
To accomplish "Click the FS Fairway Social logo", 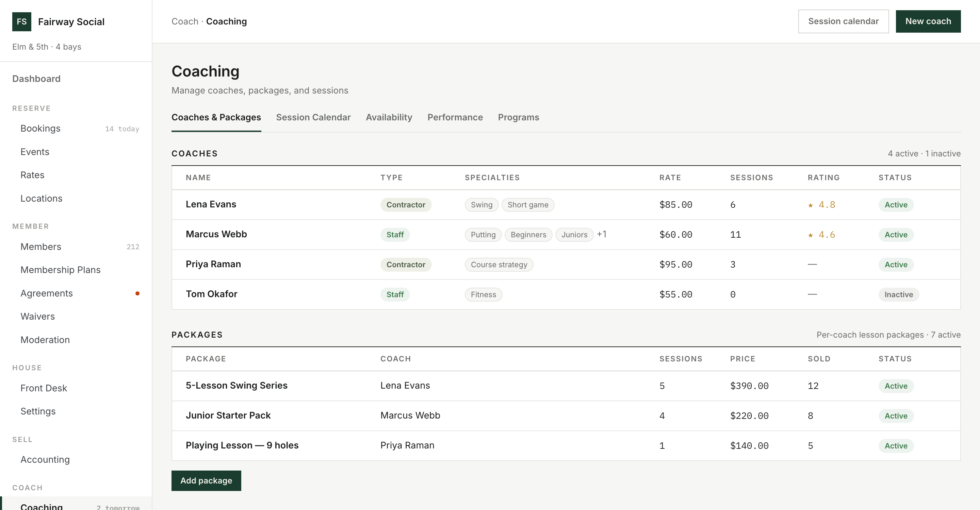I will (x=21, y=22).
